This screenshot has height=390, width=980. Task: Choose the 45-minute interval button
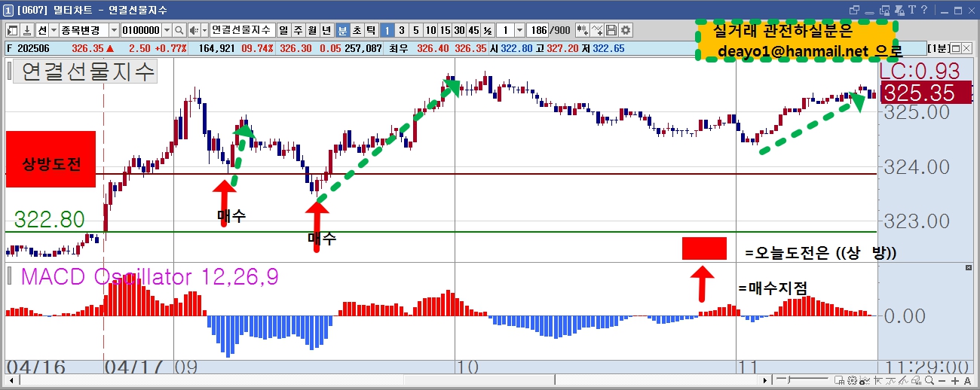coord(473,30)
